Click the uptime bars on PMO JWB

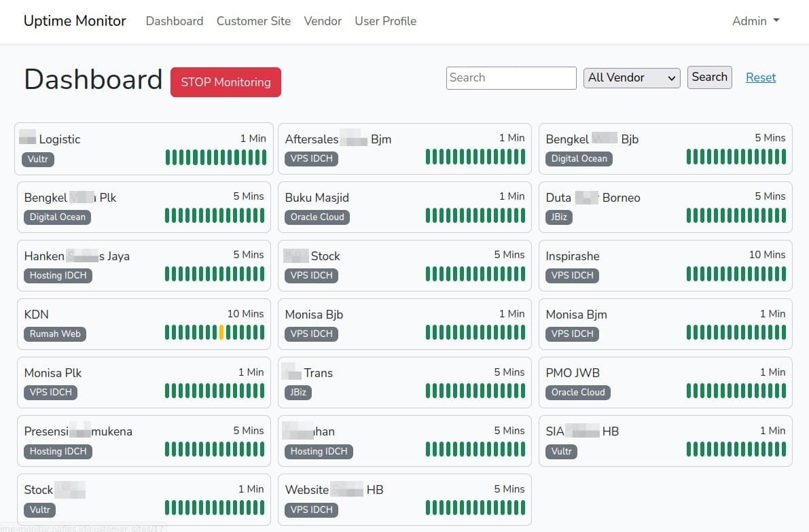coord(736,391)
